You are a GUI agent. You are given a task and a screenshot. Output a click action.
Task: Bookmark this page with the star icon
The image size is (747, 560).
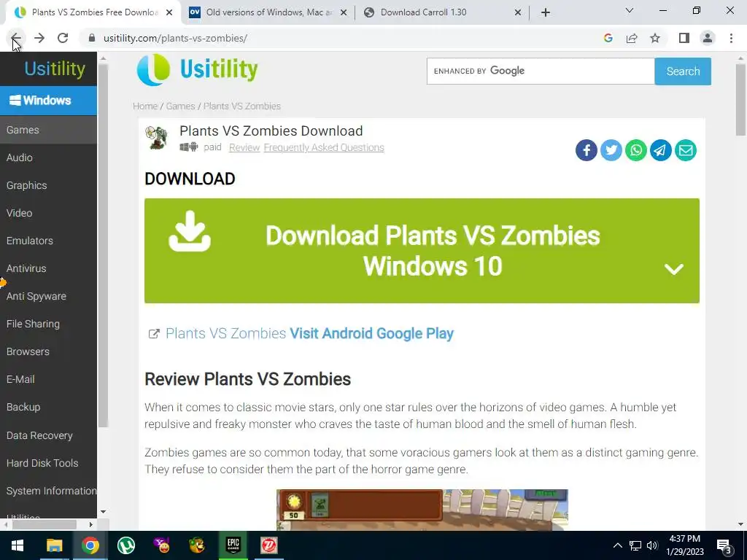pyautogui.click(x=655, y=38)
